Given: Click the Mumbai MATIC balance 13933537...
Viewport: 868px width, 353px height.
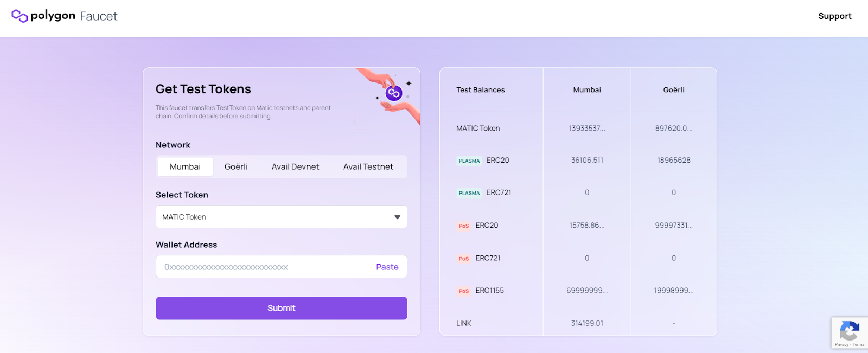Looking at the screenshot, I should 587,129.
